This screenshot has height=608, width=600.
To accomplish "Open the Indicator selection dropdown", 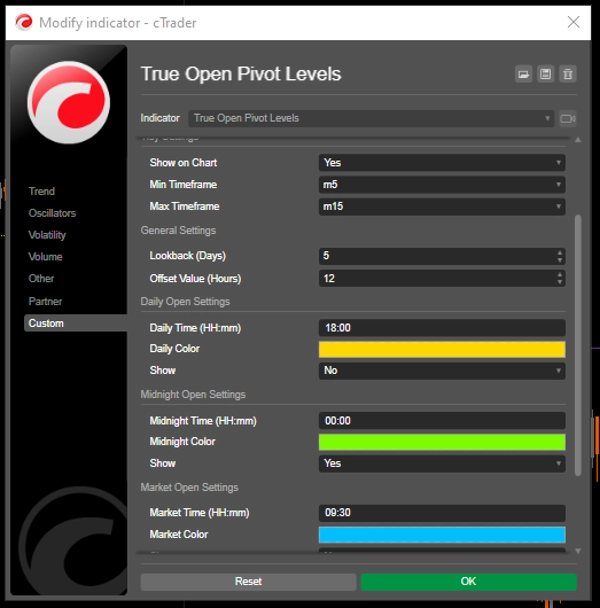I will [x=371, y=118].
